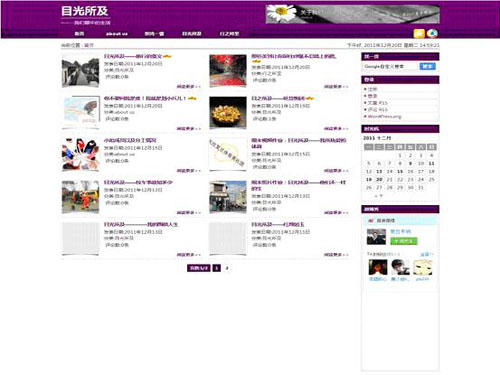Open the hands-together circle photo thumbnail
Image resolution: width=500 pixels, height=375 pixels.
(80, 155)
